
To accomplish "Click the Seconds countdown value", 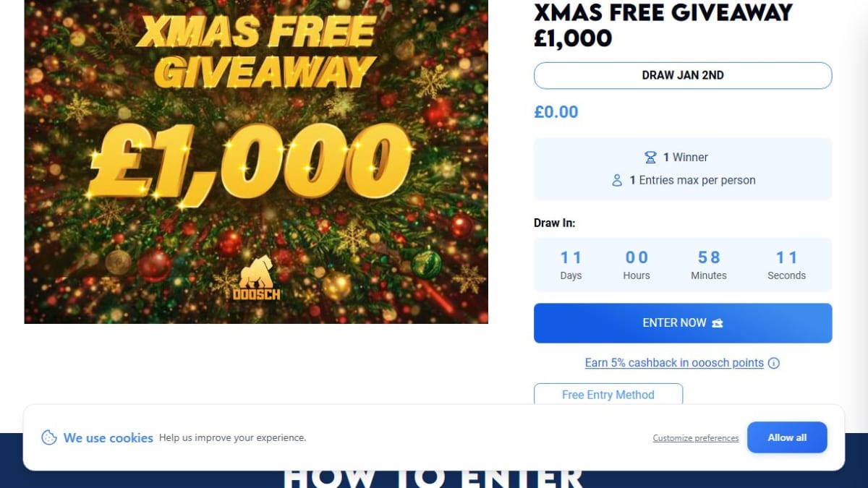I will 786,257.
